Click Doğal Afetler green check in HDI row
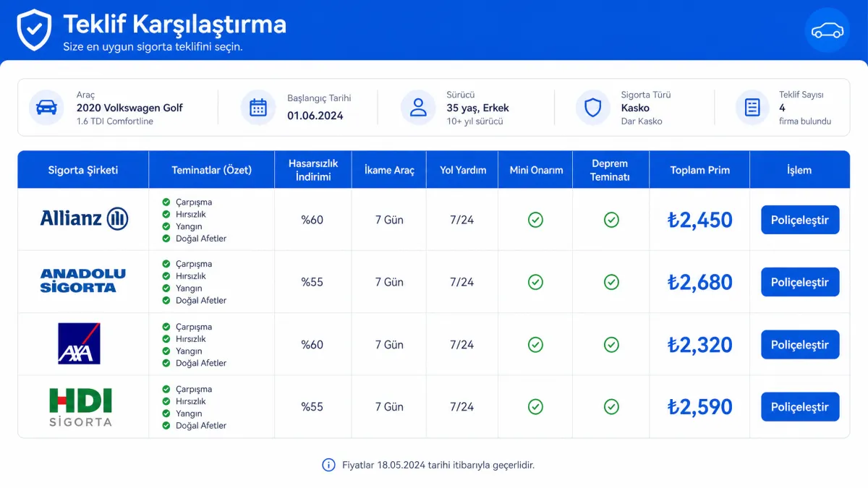 166,426
